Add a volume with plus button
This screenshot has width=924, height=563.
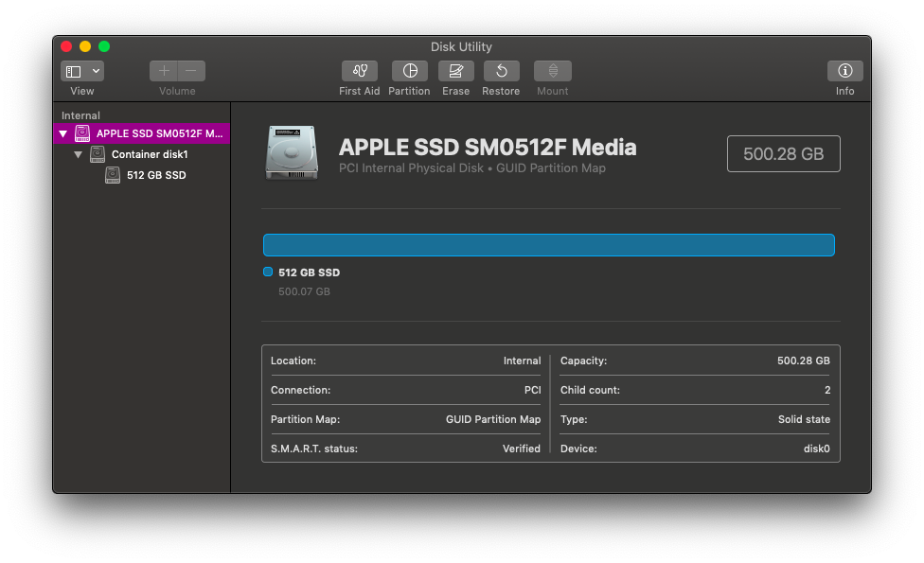coord(163,71)
